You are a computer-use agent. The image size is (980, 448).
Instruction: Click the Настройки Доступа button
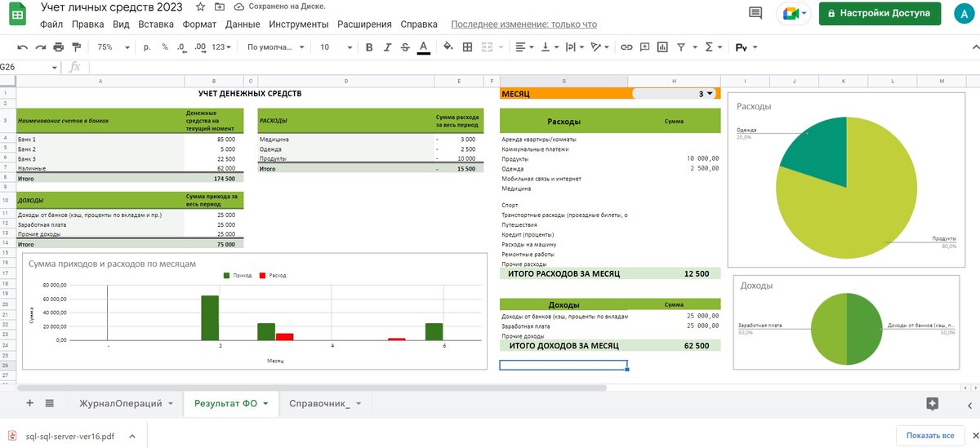coord(880,13)
